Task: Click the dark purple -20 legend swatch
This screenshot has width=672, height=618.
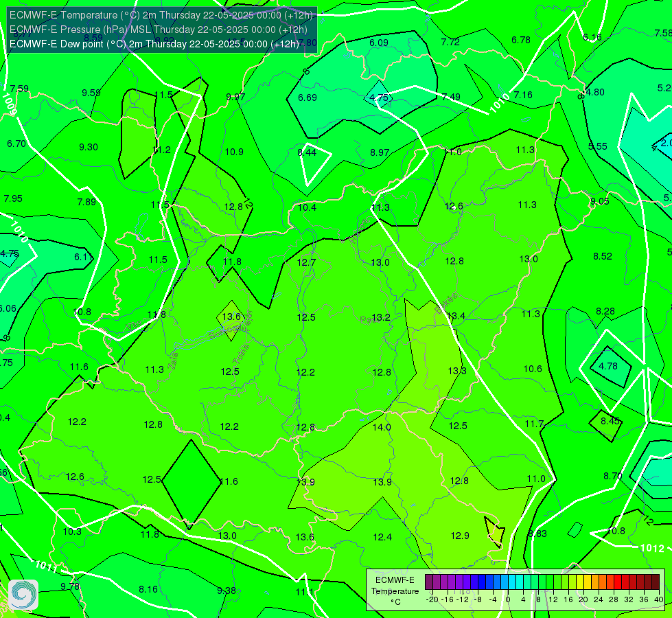Action: pyautogui.click(x=428, y=582)
